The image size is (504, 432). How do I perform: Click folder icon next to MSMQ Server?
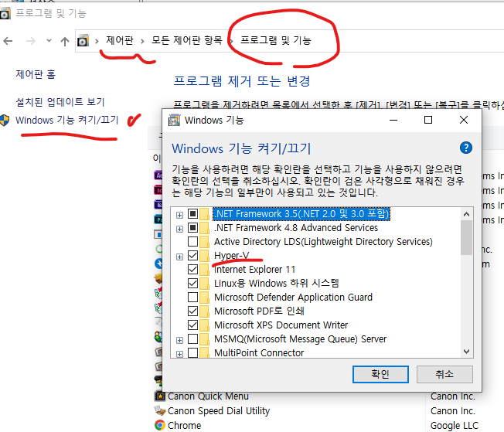click(204, 338)
